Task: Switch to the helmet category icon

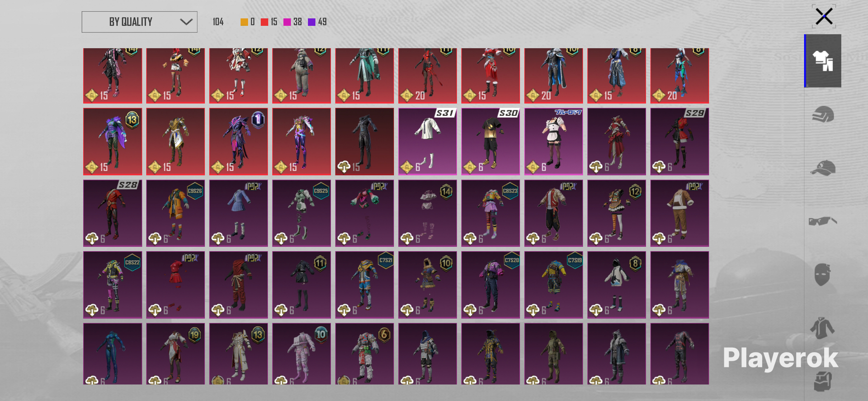Action: pyautogui.click(x=823, y=114)
